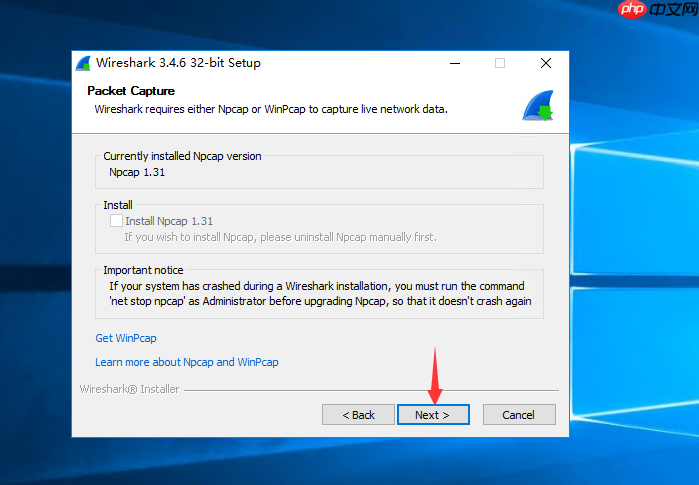Click the Wireshark 3.4.6 32-bit Setup title
The width and height of the screenshot is (699, 485).
178,63
